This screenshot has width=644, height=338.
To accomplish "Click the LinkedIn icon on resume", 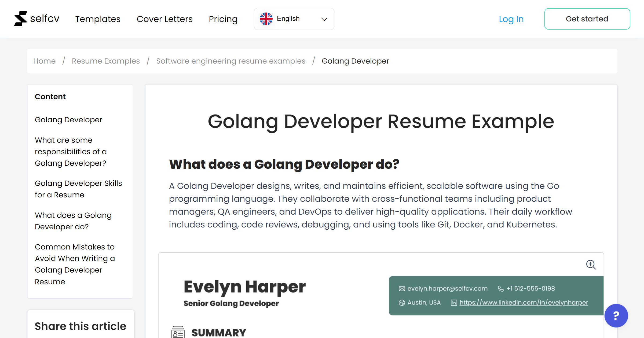I will coord(454,303).
